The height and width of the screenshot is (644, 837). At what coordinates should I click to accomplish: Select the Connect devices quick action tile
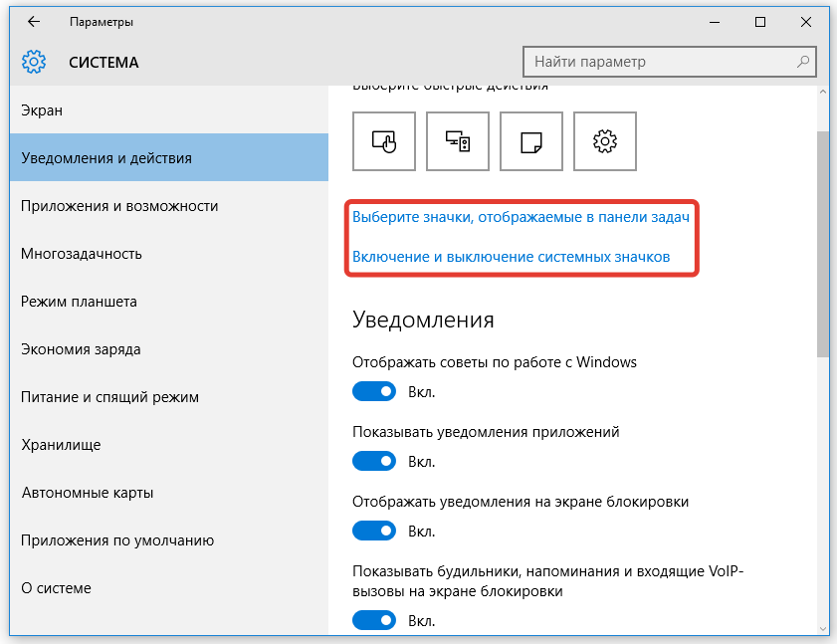457,141
